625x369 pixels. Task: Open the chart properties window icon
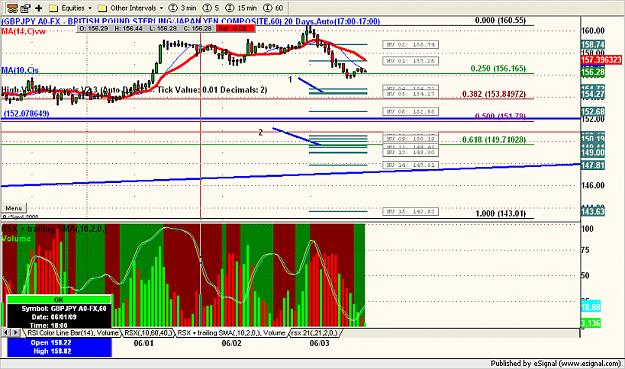[x=26, y=8]
